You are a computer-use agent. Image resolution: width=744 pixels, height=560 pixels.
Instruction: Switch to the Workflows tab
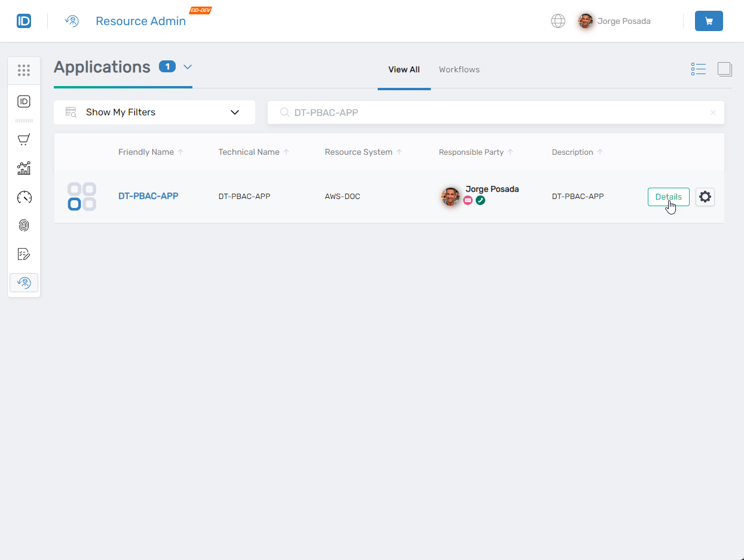[459, 69]
